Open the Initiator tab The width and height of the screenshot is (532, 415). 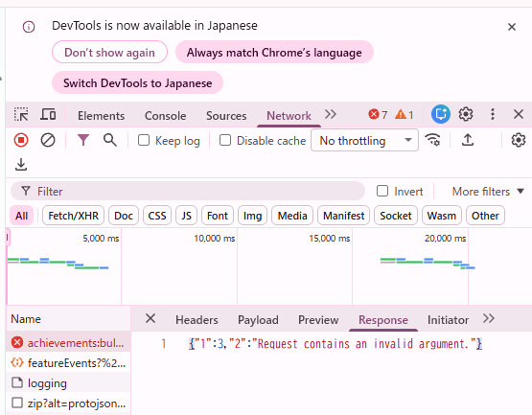coord(448,320)
